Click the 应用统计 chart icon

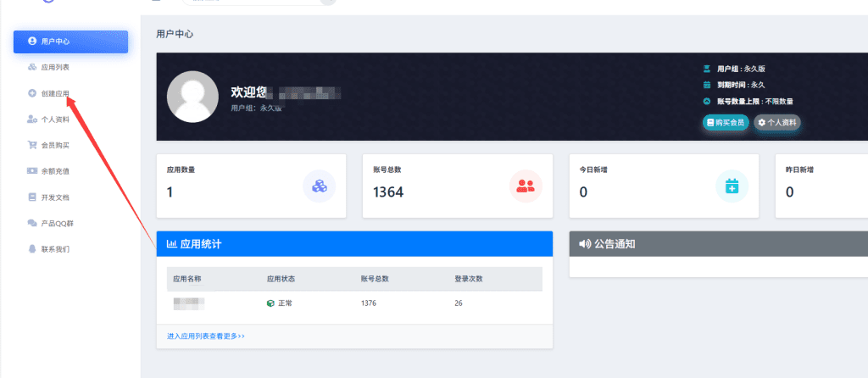click(x=171, y=244)
